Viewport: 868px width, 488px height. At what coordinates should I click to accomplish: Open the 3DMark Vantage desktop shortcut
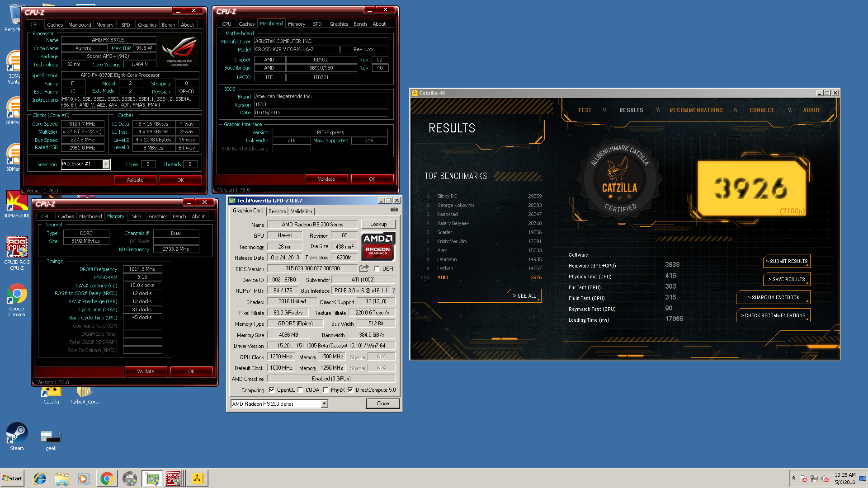(x=14, y=67)
